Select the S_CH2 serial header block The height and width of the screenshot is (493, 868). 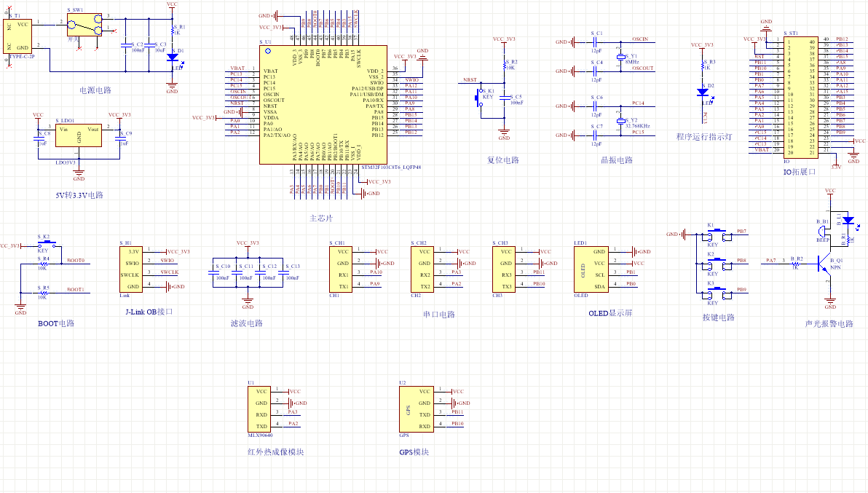coord(422,269)
